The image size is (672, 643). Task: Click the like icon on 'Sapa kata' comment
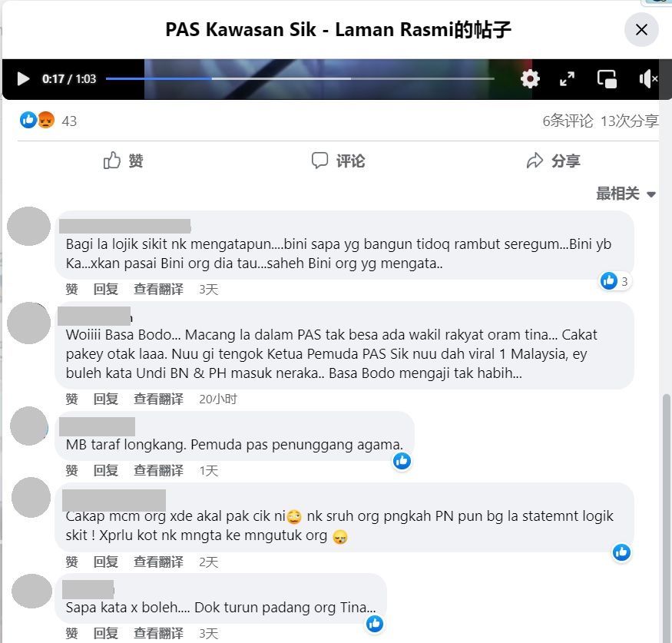point(375,624)
